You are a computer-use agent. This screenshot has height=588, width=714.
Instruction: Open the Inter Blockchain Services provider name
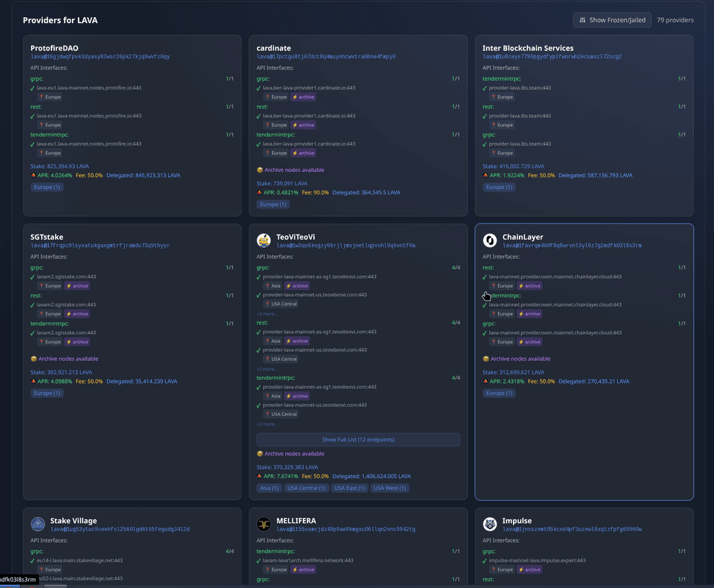click(x=528, y=48)
